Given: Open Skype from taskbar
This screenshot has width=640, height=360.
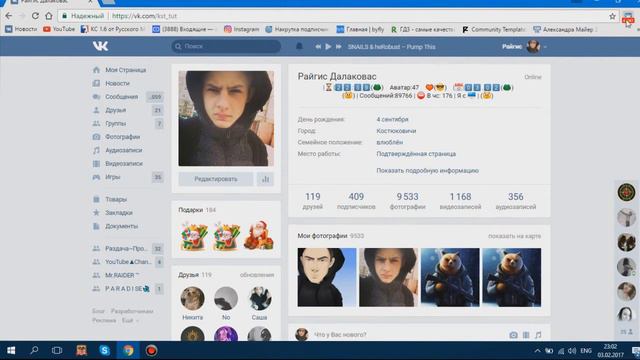Looking at the screenshot, I should click(104, 351).
